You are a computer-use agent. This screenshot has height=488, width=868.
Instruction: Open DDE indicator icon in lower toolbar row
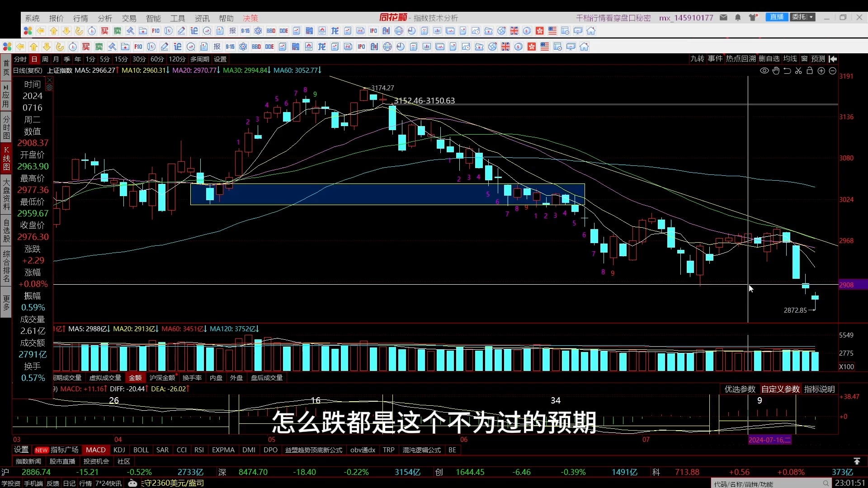coord(269,47)
